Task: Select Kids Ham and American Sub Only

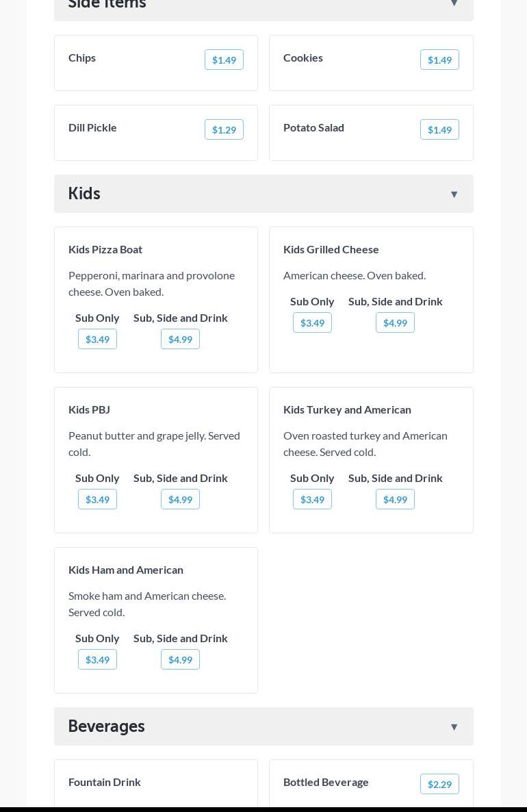Action: [x=97, y=660]
